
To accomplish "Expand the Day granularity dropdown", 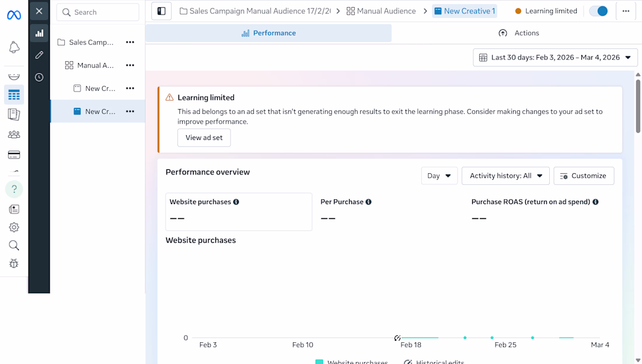I will [x=439, y=176].
